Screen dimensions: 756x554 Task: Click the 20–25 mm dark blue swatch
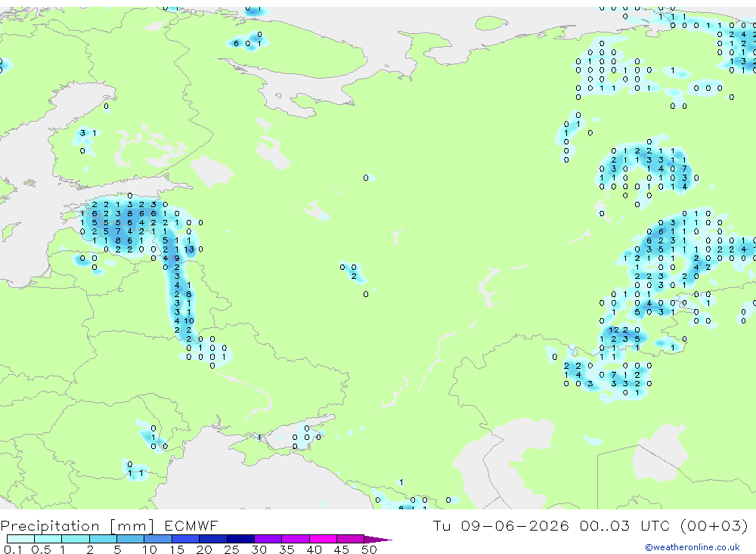213,539
